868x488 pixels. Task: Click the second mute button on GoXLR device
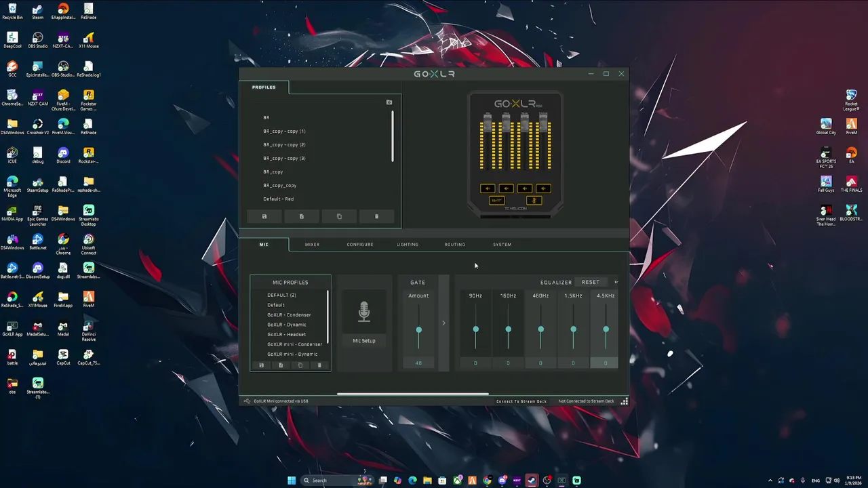click(506, 188)
